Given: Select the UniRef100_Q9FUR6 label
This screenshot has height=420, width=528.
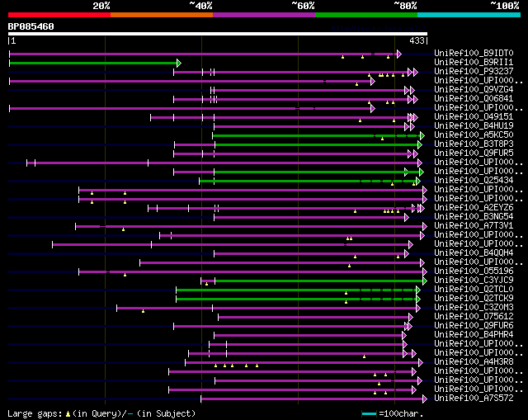Looking at the screenshot, I should 474,326.
